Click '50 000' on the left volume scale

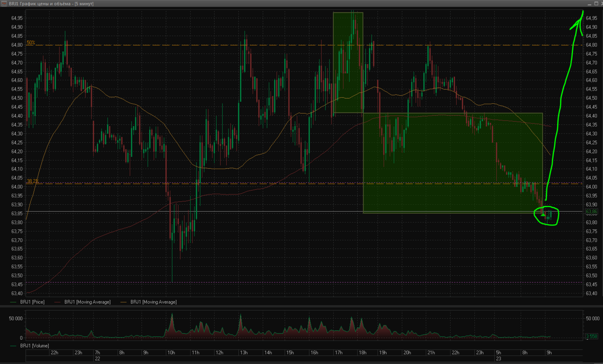(x=15, y=319)
